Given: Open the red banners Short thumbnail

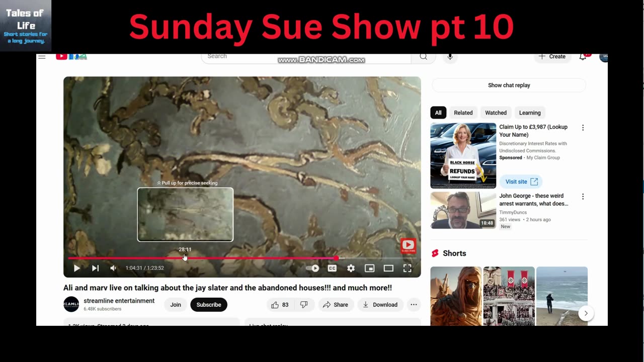Looking at the screenshot, I should pyautogui.click(x=509, y=296).
